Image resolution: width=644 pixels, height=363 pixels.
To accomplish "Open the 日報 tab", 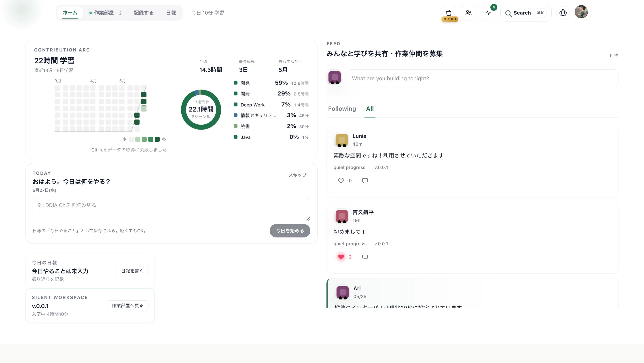I will coord(171,13).
